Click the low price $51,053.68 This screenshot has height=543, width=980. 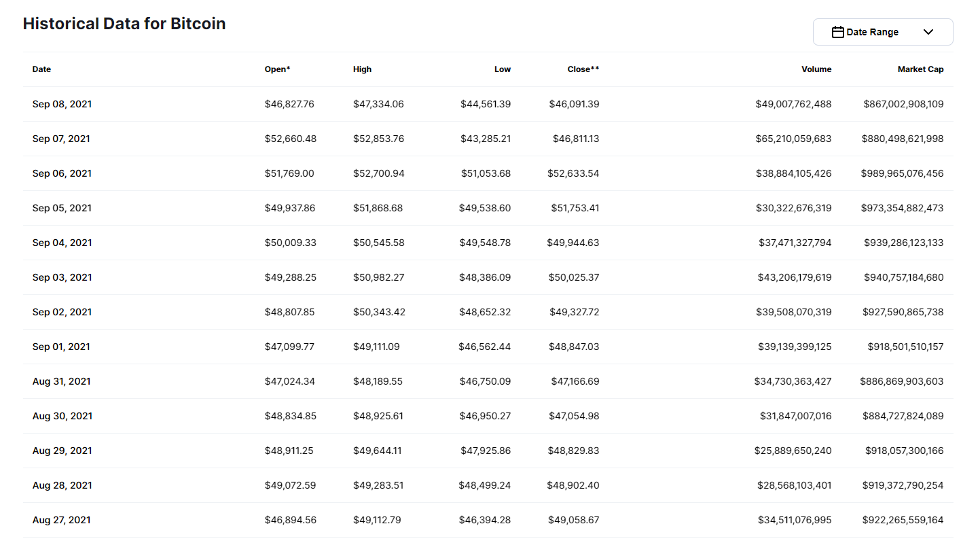pyautogui.click(x=486, y=173)
